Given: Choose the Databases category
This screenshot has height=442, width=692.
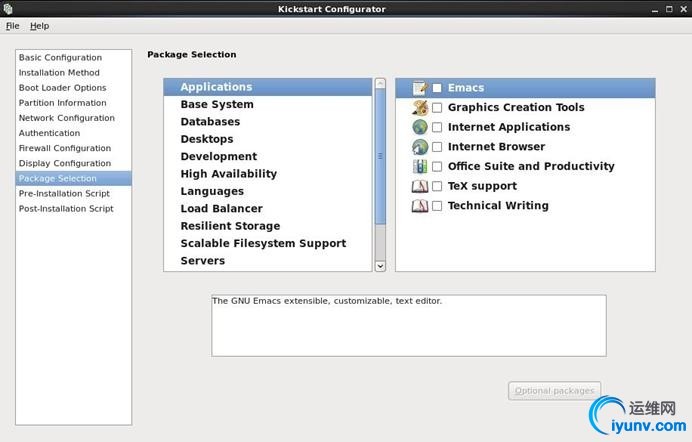Looking at the screenshot, I should [x=268, y=122].
